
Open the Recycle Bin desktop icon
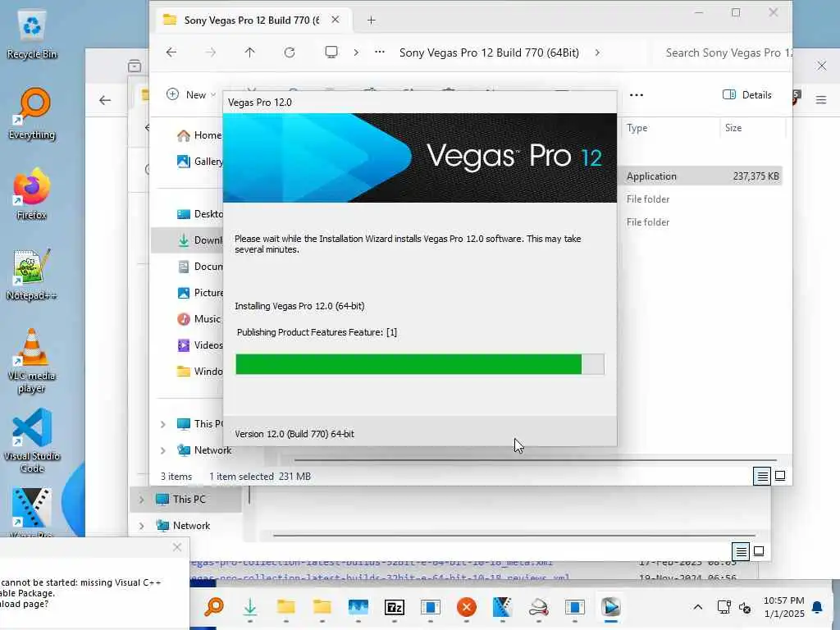click(x=32, y=34)
